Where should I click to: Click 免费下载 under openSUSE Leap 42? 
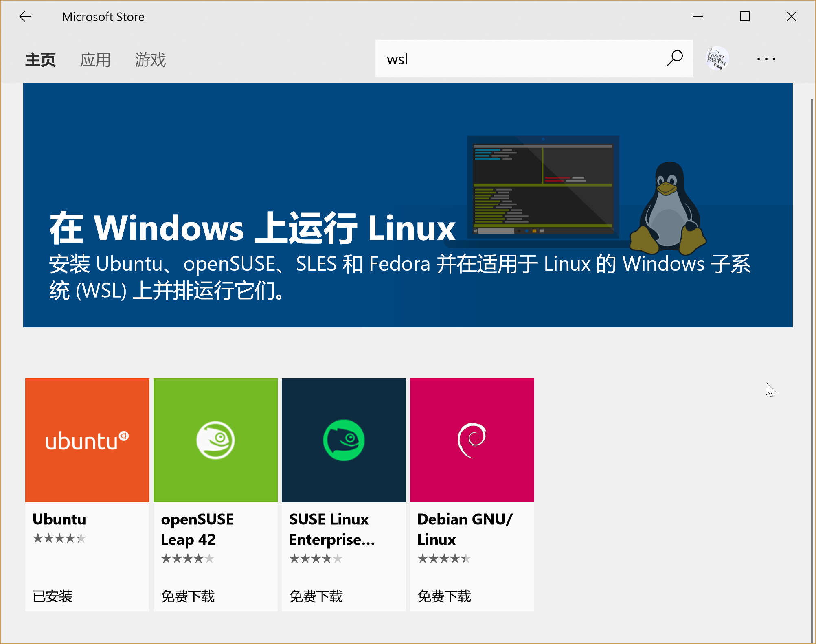click(187, 596)
